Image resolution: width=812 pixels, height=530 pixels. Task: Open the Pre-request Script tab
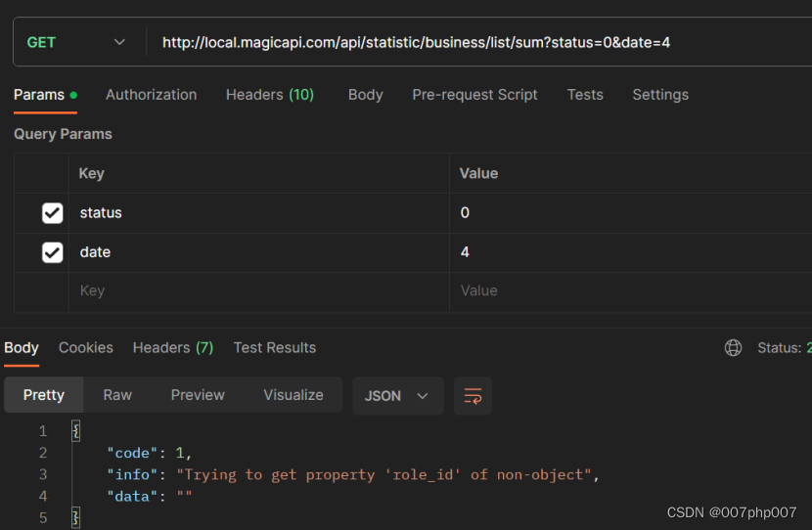(474, 95)
